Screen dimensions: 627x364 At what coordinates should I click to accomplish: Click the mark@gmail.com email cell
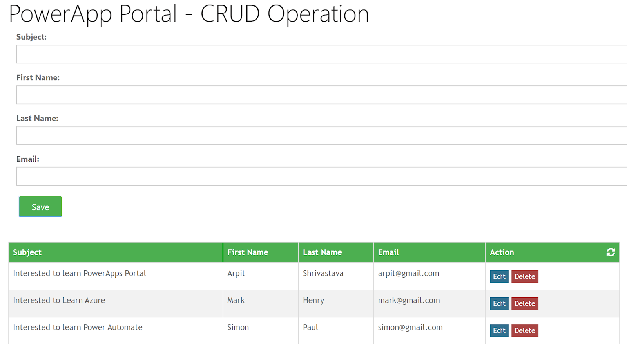(x=429, y=303)
